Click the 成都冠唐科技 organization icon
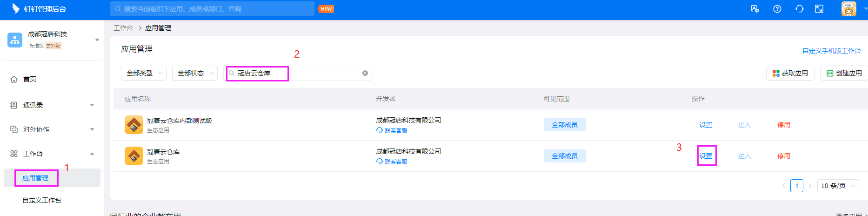Viewport: 868px width, 216px height. point(15,40)
